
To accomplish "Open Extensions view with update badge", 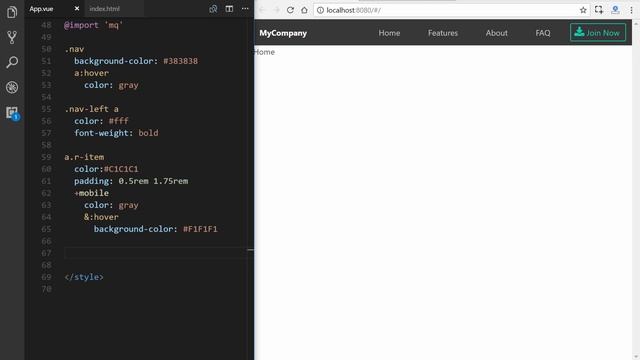I will [12, 113].
